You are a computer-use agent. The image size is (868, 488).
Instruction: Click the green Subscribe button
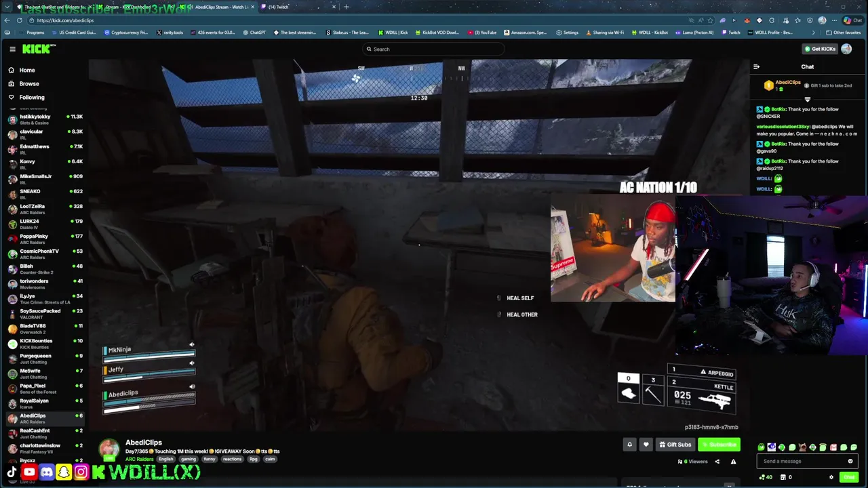click(719, 445)
